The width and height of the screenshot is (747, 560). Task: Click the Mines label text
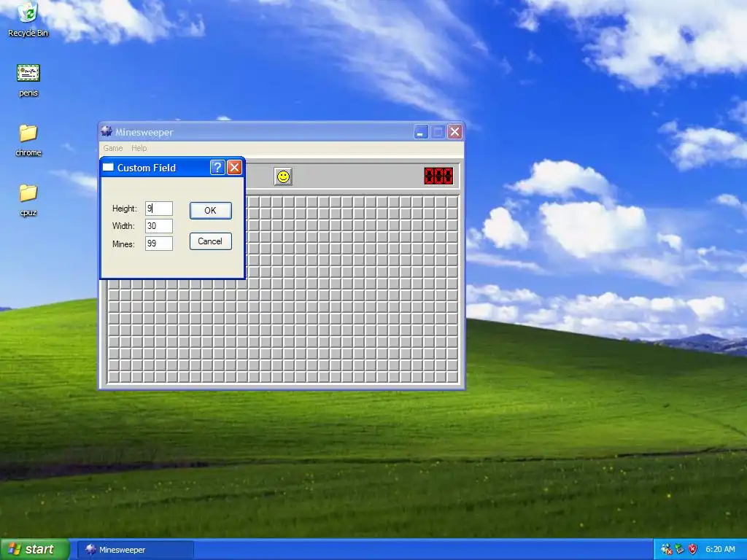123,244
